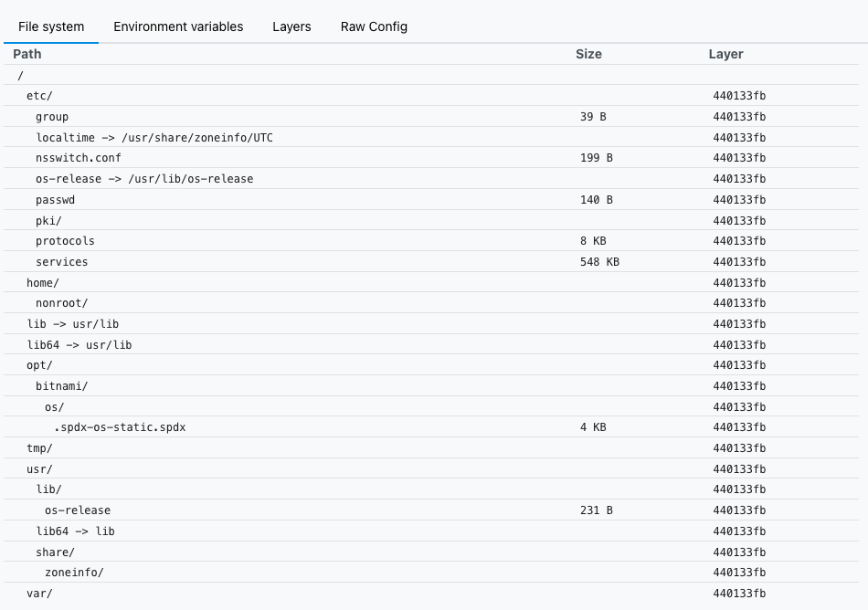This screenshot has width=868, height=610.
Task: Switch to the File system tab
Action: coord(51,26)
